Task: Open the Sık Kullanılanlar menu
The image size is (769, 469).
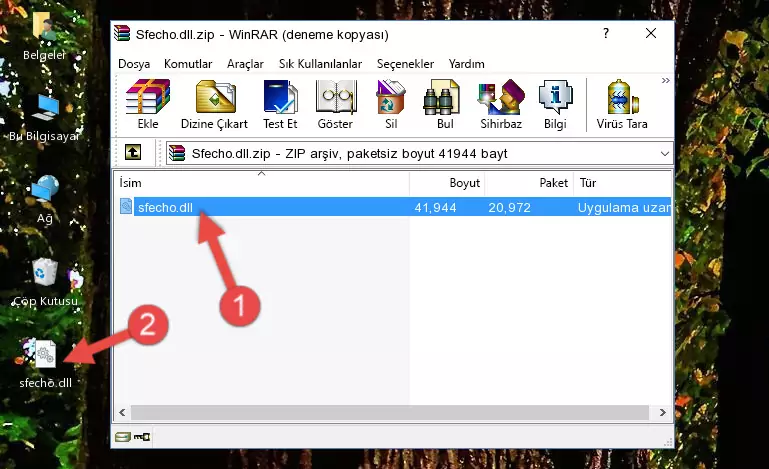Action: click(320, 64)
